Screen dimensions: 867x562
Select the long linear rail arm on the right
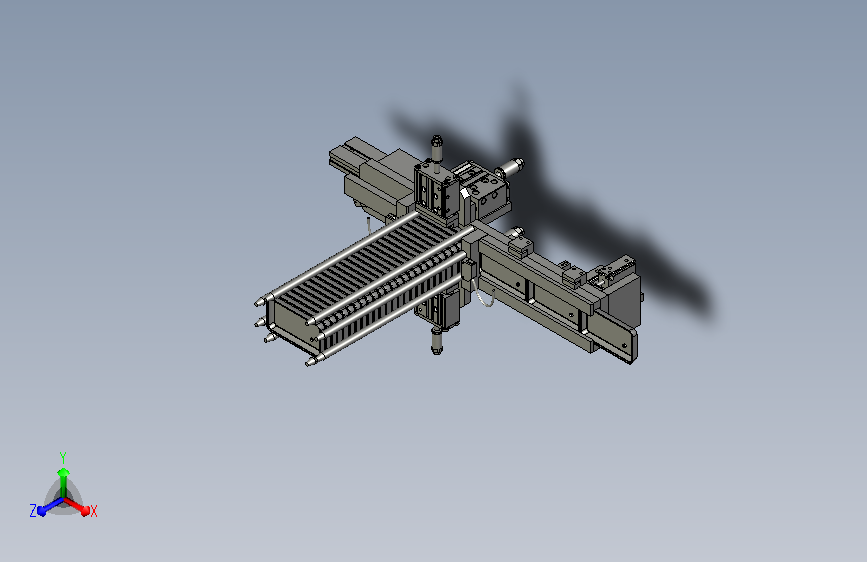[556, 293]
